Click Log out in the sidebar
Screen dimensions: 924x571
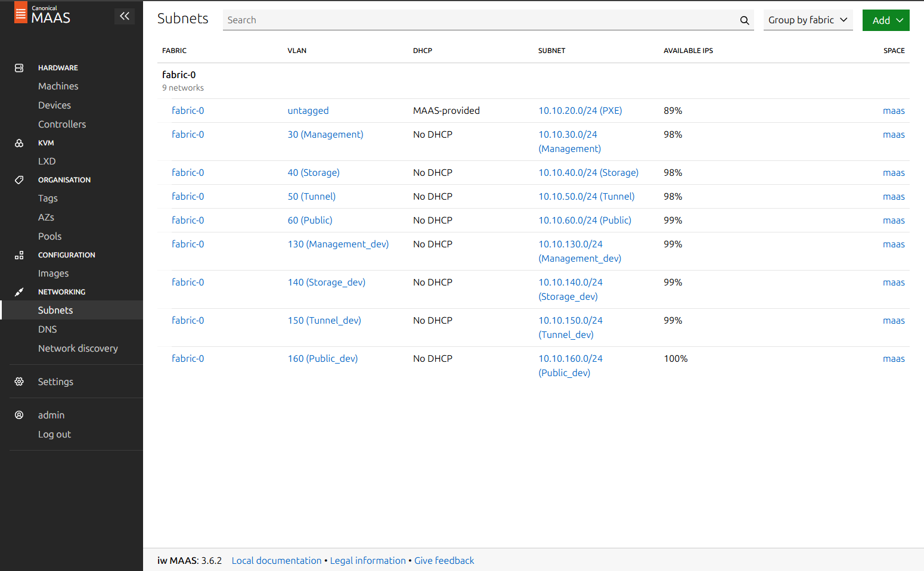[x=54, y=434]
